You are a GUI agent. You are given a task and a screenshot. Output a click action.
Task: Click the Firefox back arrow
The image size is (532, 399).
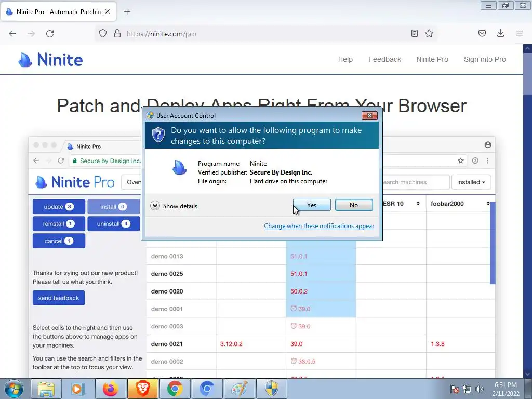point(12,34)
